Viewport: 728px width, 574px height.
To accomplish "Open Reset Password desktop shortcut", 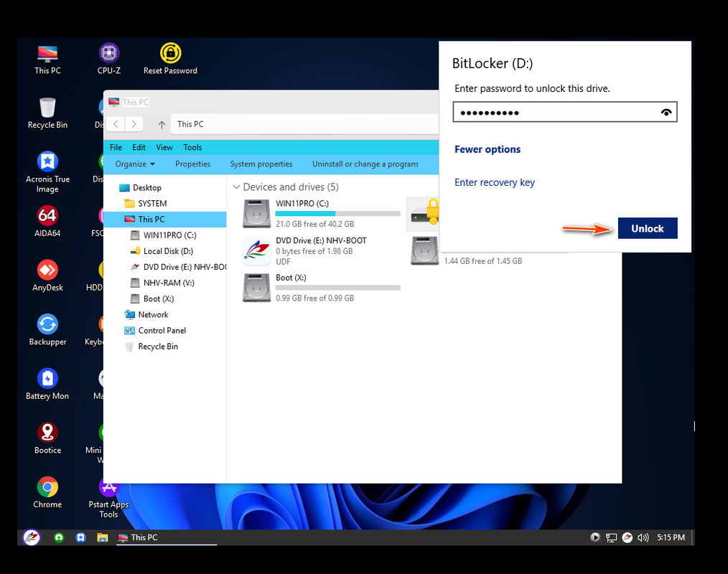I will click(170, 60).
